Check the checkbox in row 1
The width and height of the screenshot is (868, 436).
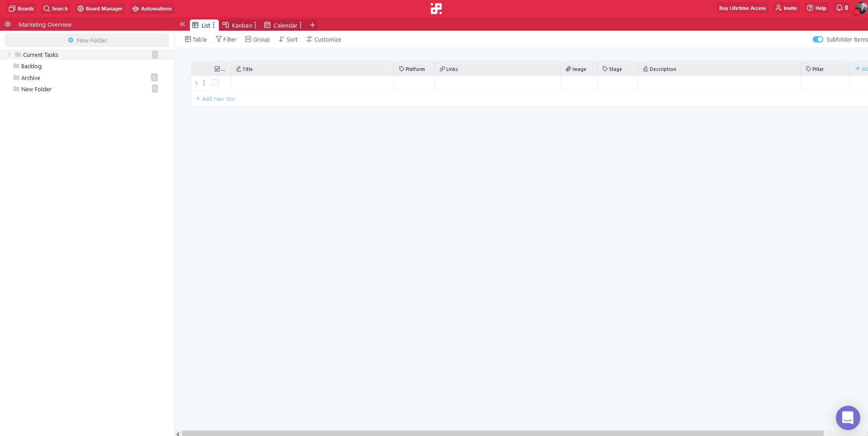click(216, 83)
